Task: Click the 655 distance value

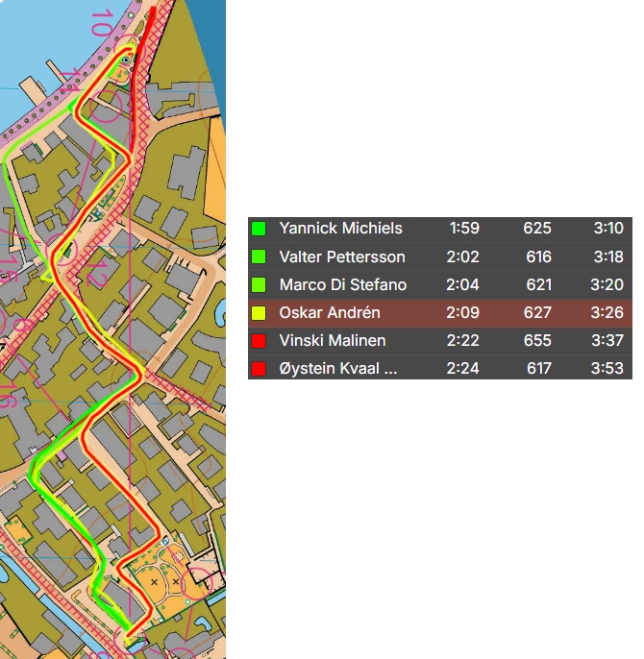Action: coord(537,341)
